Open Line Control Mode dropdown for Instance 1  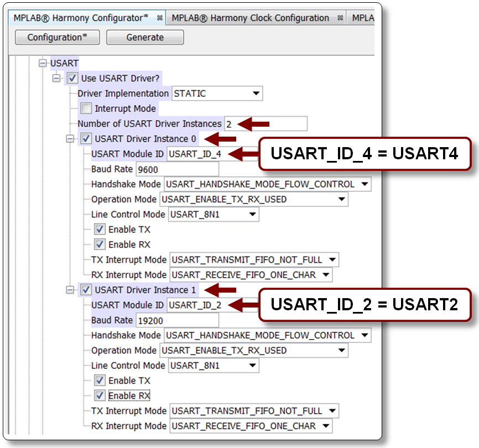click(x=253, y=366)
